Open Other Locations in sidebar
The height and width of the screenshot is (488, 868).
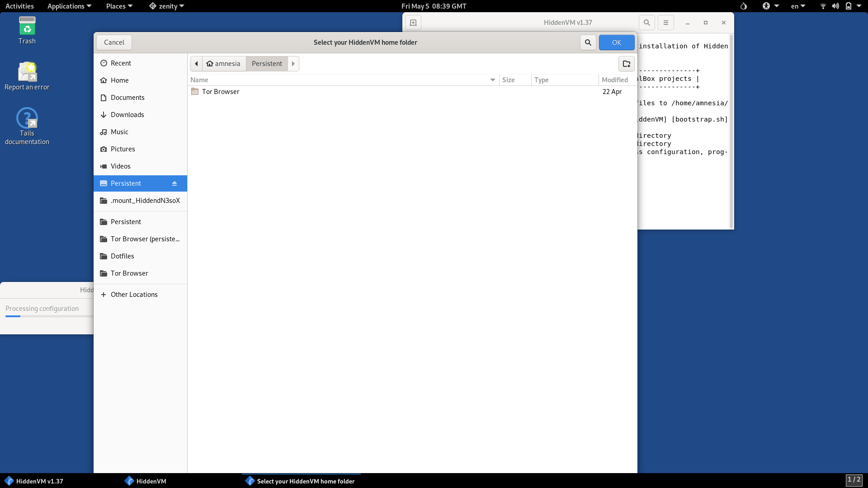[x=134, y=295]
